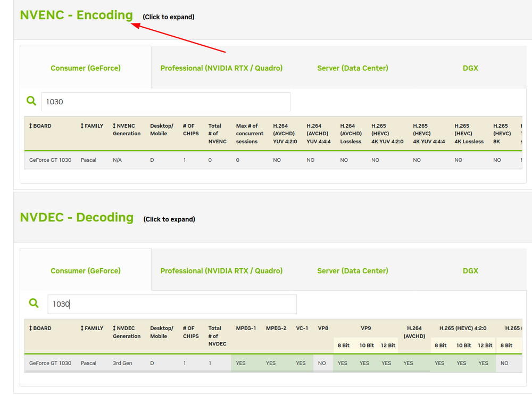Click H.264 (AVCHD) Lossless header
The height and width of the screenshot is (395, 532).
(351, 134)
